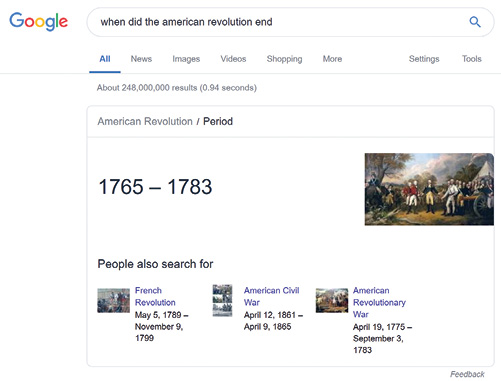The image size is (501, 381).
Task: Switch to the Shopping tab
Action: point(284,59)
